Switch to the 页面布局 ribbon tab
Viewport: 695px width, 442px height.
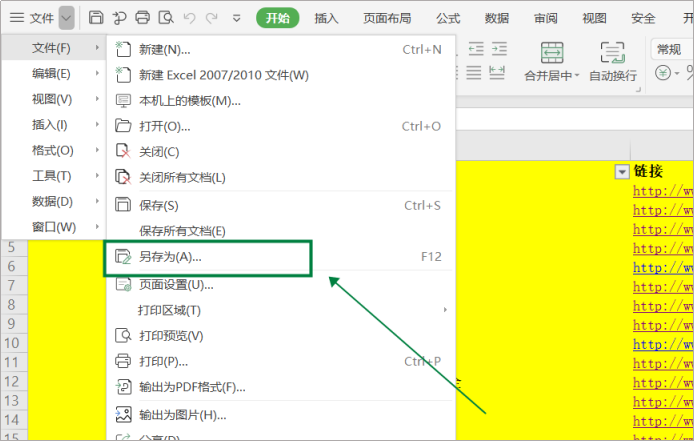pos(387,18)
